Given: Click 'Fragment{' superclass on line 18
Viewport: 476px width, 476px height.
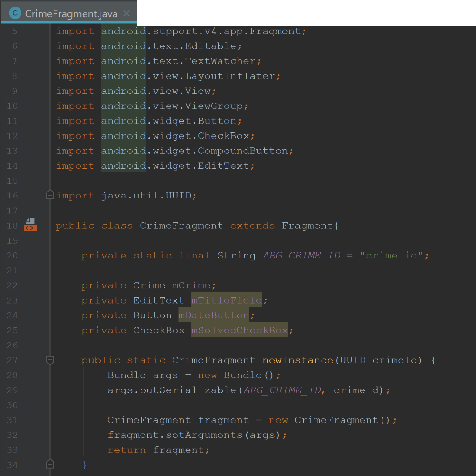Looking at the screenshot, I should pos(310,225).
